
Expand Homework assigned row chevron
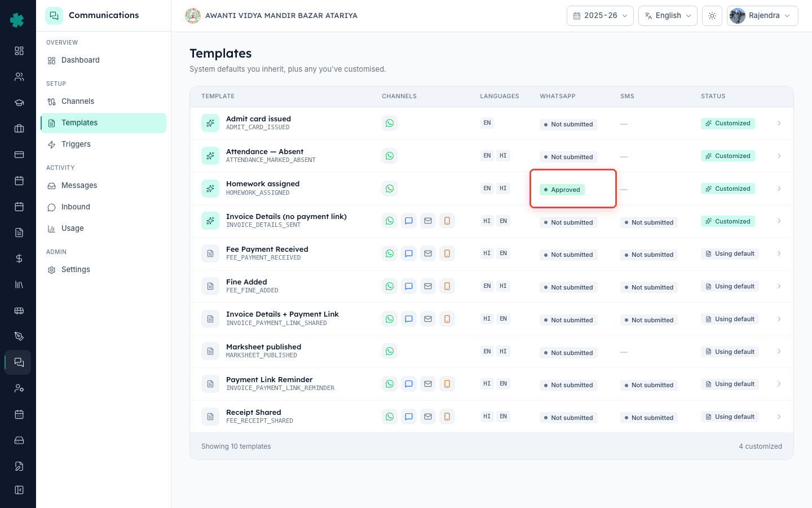click(x=779, y=189)
